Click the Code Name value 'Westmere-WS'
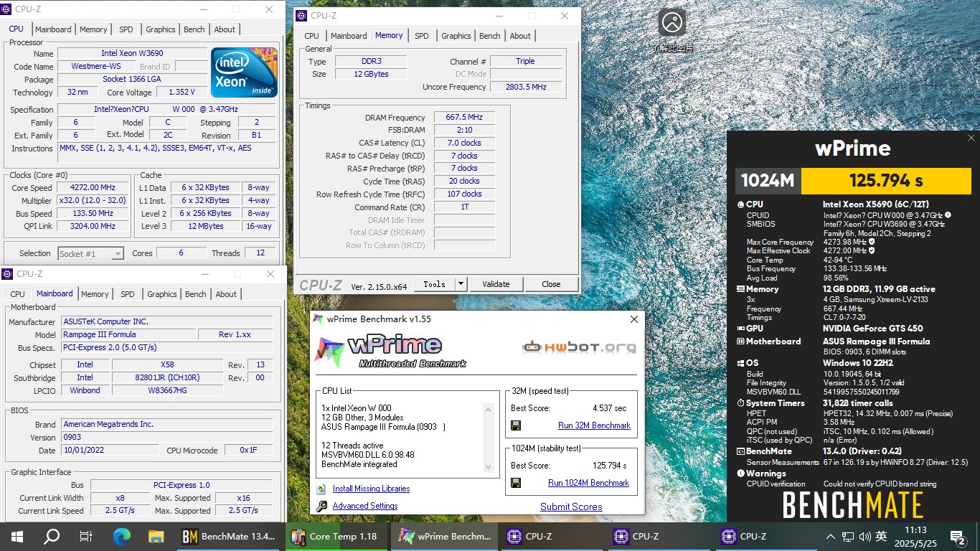 click(96, 66)
